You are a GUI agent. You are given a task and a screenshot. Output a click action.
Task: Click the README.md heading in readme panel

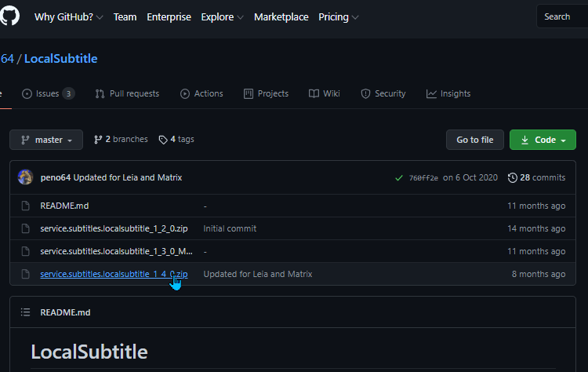65,312
